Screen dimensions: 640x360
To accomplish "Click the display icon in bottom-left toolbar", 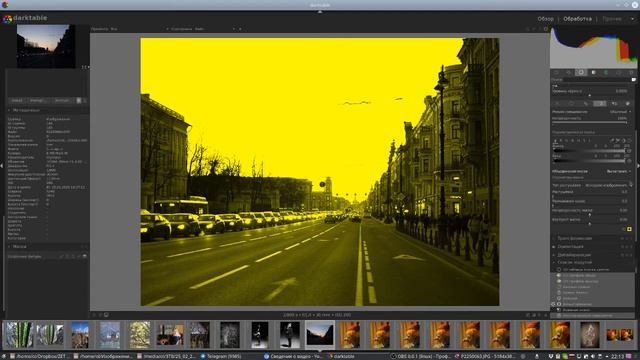I will (107, 315).
